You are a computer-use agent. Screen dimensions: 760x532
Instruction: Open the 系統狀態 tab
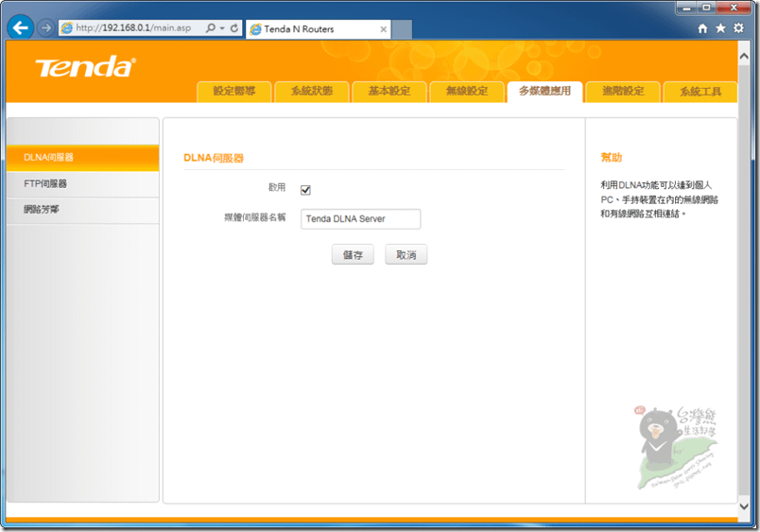coord(312,92)
